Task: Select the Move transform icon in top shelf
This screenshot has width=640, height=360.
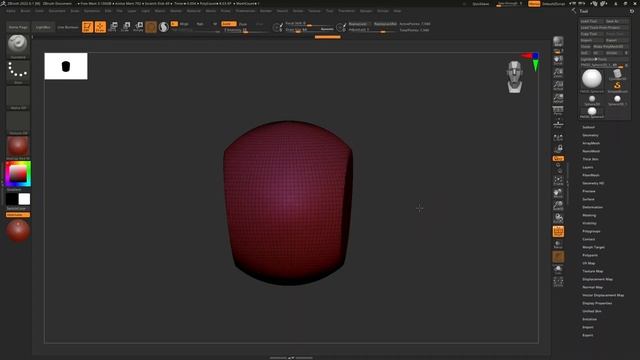Action: coord(113,27)
